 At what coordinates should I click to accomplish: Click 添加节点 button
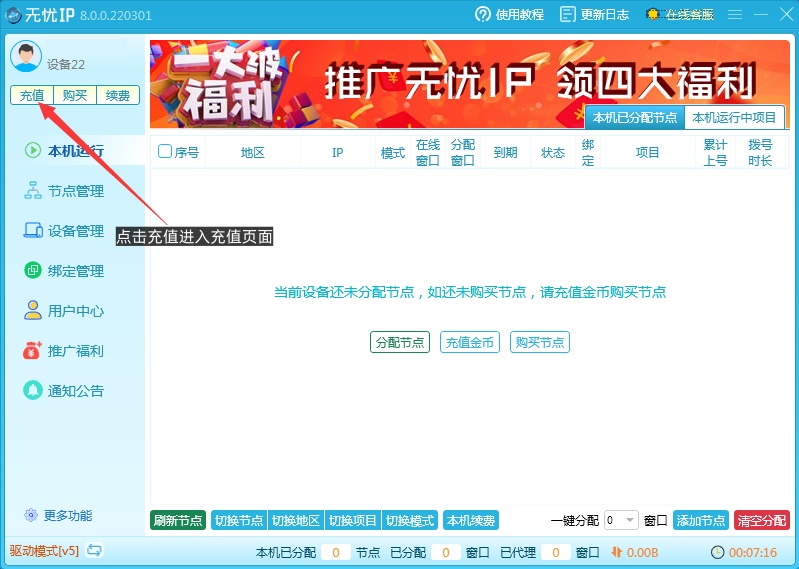(x=701, y=521)
